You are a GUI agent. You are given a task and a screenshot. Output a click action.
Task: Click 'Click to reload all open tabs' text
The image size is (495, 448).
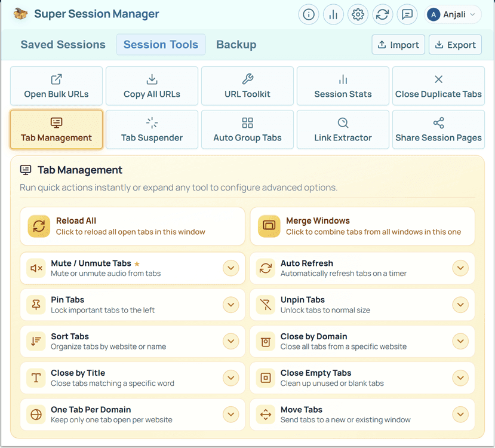pyautogui.click(x=131, y=232)
